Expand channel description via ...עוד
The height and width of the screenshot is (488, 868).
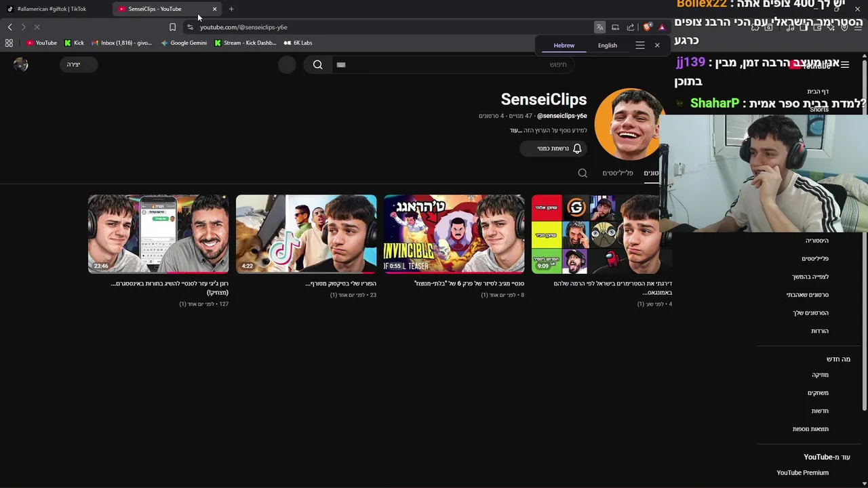pyautogui.click(x=515, y=130)
